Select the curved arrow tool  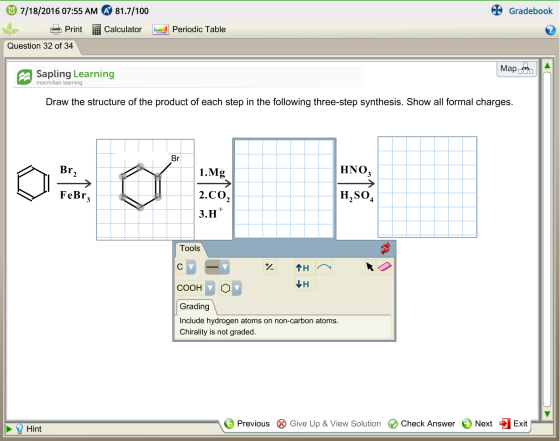324,267
